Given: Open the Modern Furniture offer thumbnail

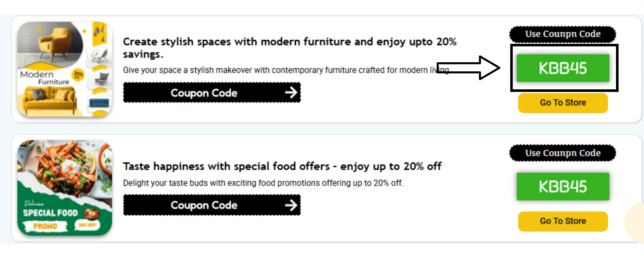Looking at the screenshot, I should [x=64, y=69].
